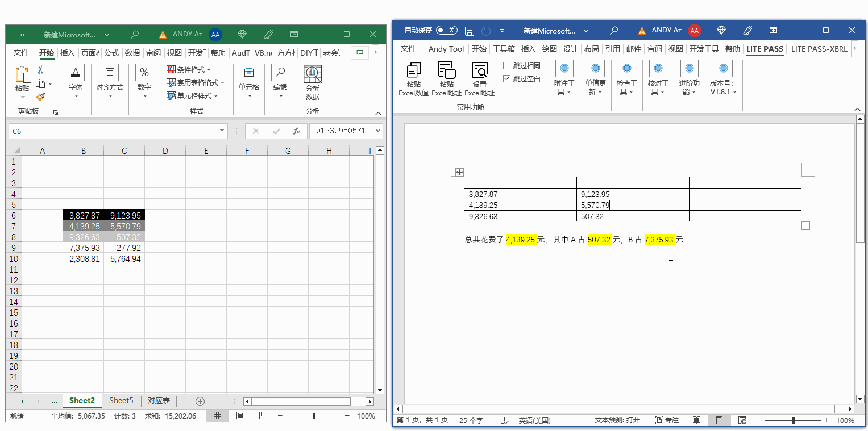This screenshot has height=431, width=868.
Task: Click the 专注 focus mode button
Action: (x=667, y=420)
